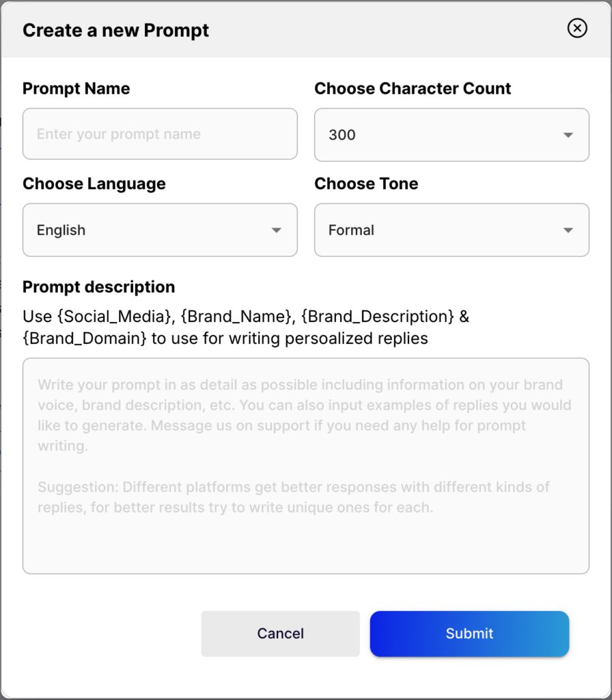Click the Prompt Name label
This screenshot has height=700, width=612.
point(76,89)
